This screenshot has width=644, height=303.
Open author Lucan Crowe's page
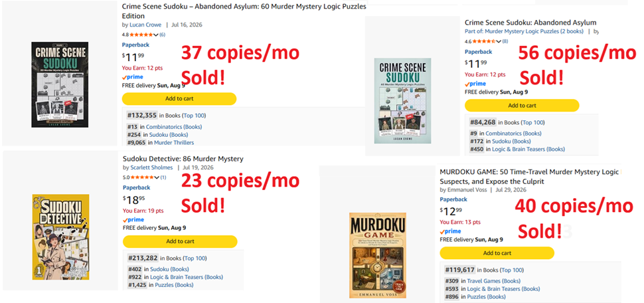point(145,25)
